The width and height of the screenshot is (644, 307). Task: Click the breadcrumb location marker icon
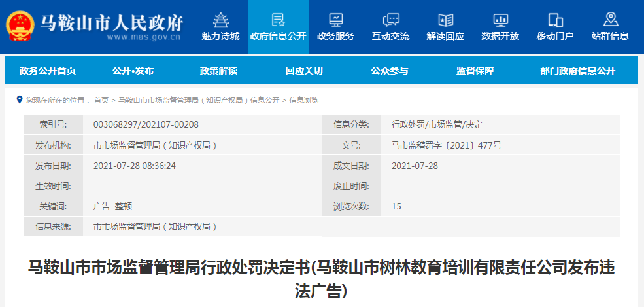20,99
